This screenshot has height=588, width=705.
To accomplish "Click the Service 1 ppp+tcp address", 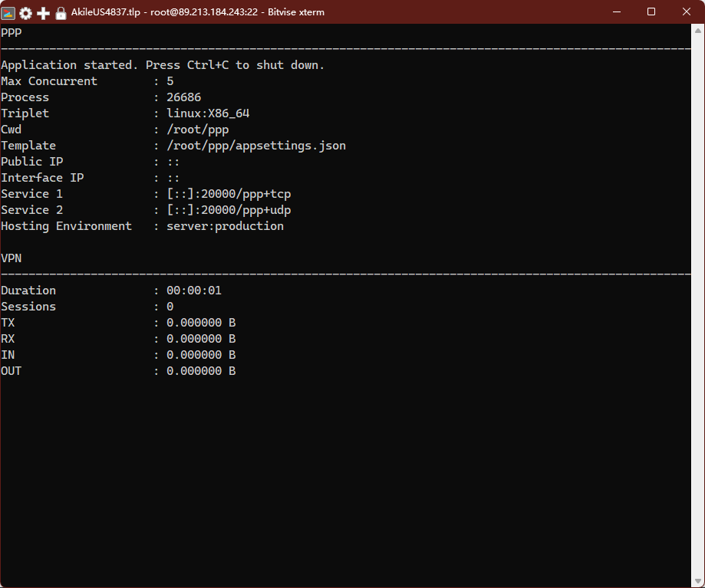I will [229, 194].
